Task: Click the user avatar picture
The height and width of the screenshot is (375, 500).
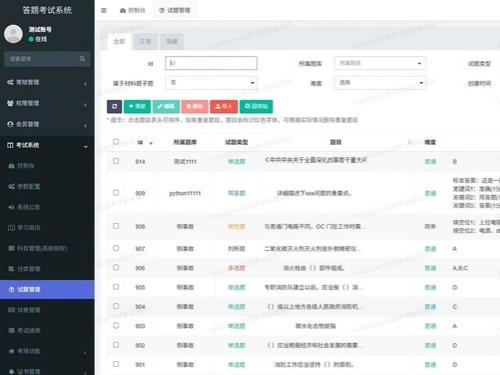Action: [x=13, y=34]
